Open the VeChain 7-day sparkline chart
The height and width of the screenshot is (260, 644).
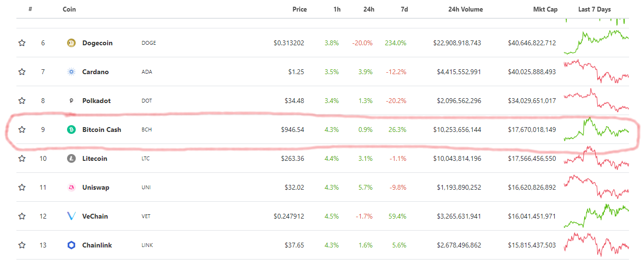click(x=596, y=216)
